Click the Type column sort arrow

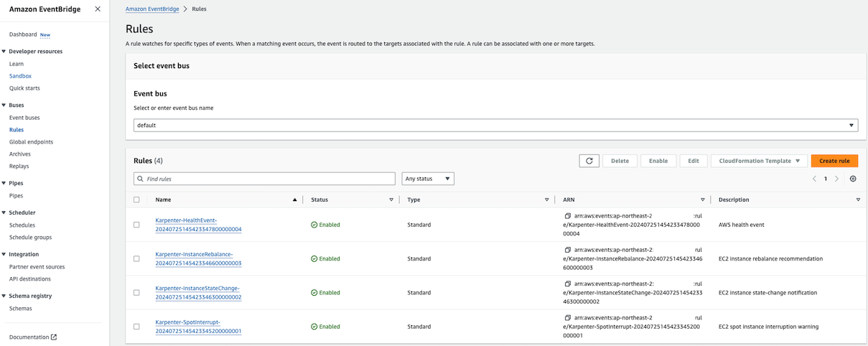coord(546,200)
